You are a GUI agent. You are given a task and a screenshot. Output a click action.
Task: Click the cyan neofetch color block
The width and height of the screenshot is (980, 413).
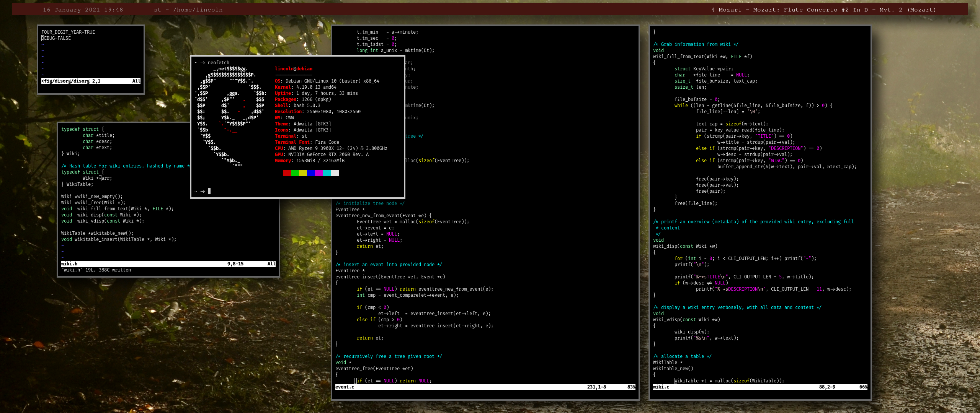327,173
